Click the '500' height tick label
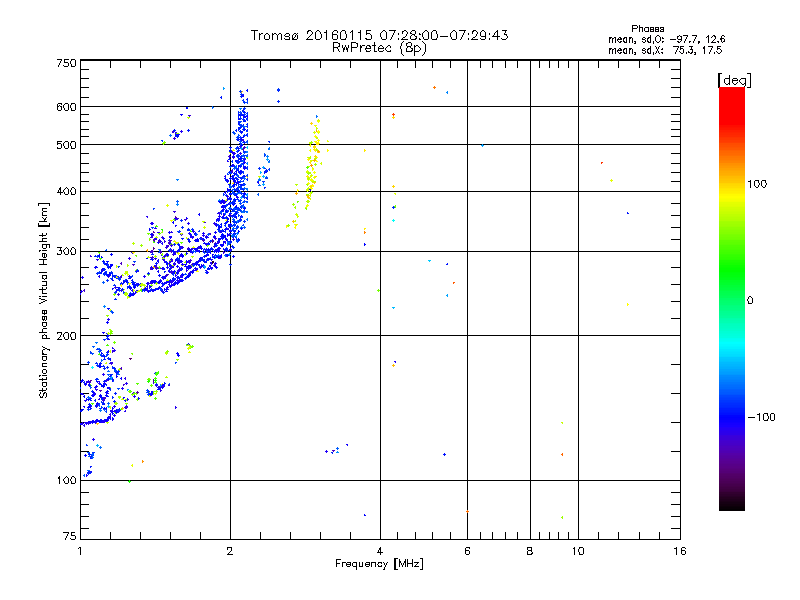Screen dimensions: 800x600 coord(67,145)
